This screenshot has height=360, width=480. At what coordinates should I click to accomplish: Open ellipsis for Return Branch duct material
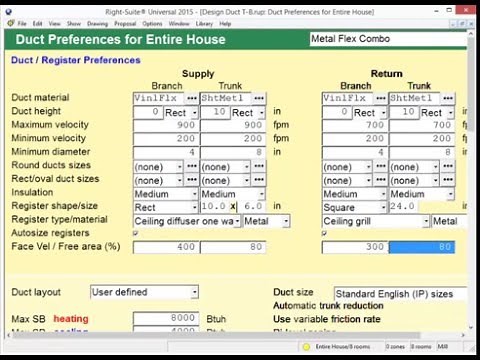point(381,98)
